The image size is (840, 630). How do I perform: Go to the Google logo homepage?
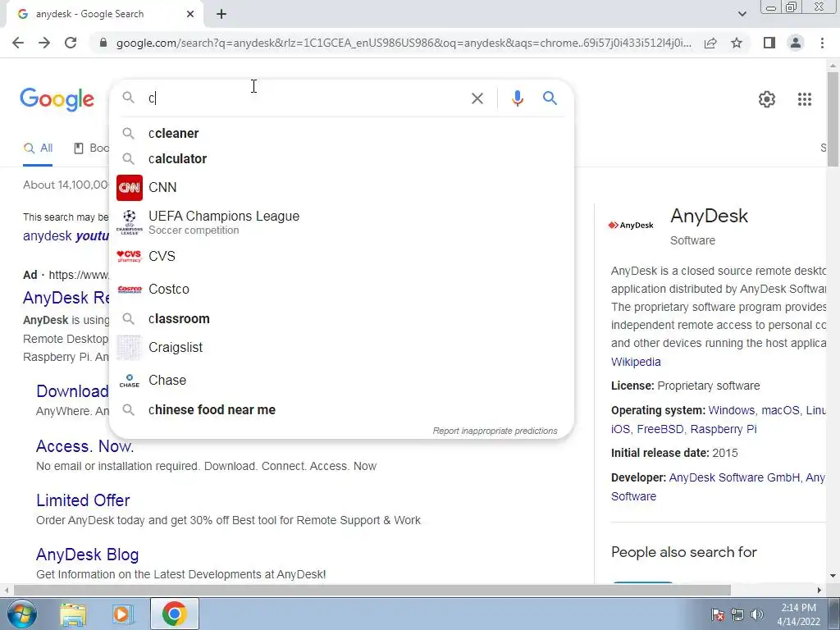tap(57, 99)
